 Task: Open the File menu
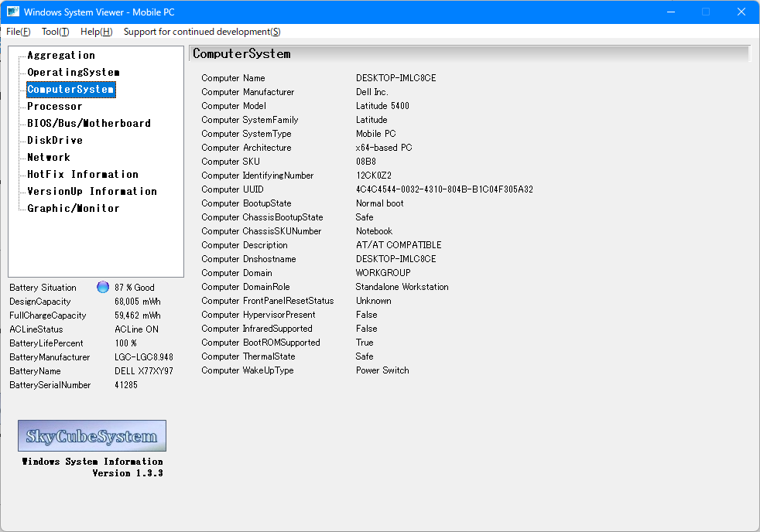point(19,32)
